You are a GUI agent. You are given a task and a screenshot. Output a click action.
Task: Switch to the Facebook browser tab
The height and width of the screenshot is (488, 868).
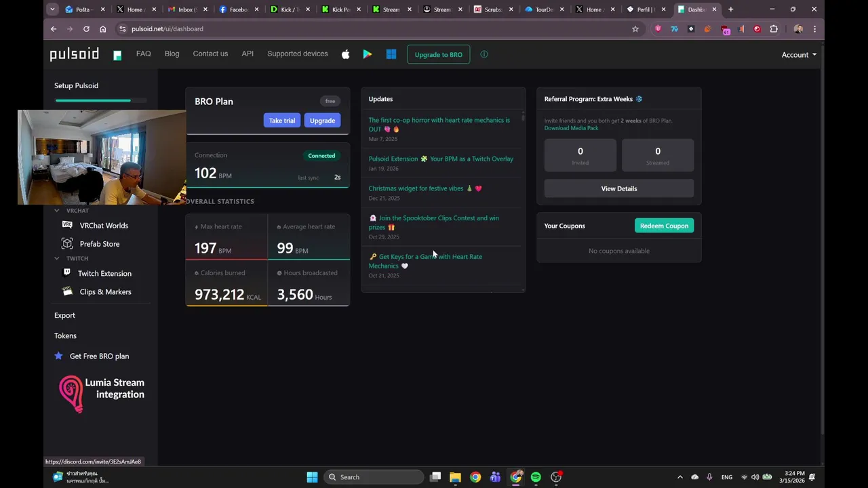tap(239, 9)
